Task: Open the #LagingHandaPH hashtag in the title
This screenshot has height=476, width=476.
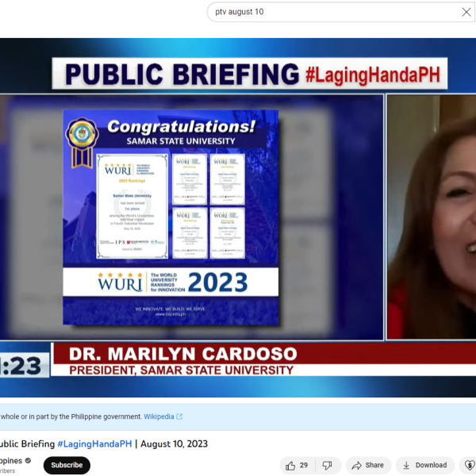Action: pos(94,443)
